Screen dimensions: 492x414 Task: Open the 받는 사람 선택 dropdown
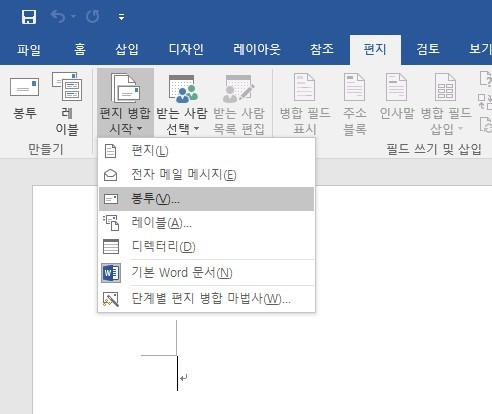click(182, 104)
